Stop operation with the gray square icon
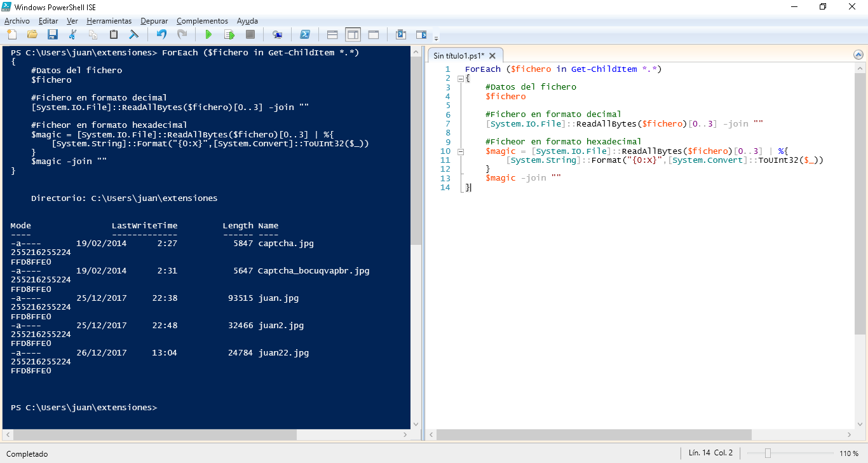868x463 pixels. 250,34
